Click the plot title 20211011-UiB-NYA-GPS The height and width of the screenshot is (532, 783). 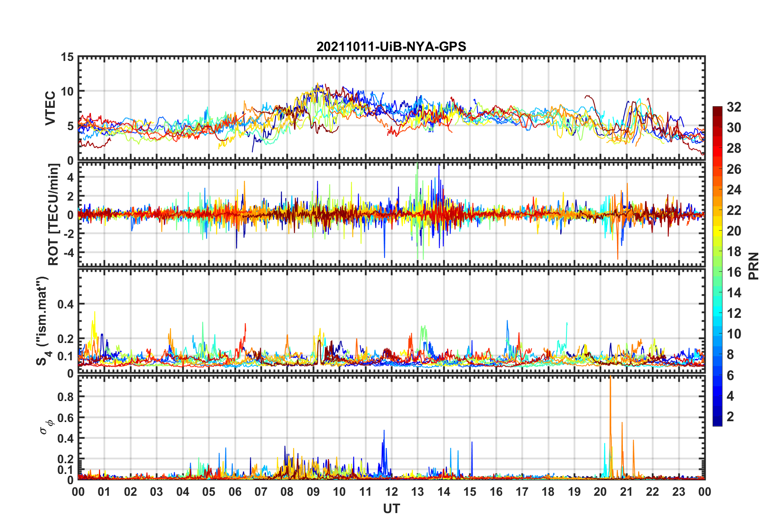pyautogui.click(x=391, y=47)
